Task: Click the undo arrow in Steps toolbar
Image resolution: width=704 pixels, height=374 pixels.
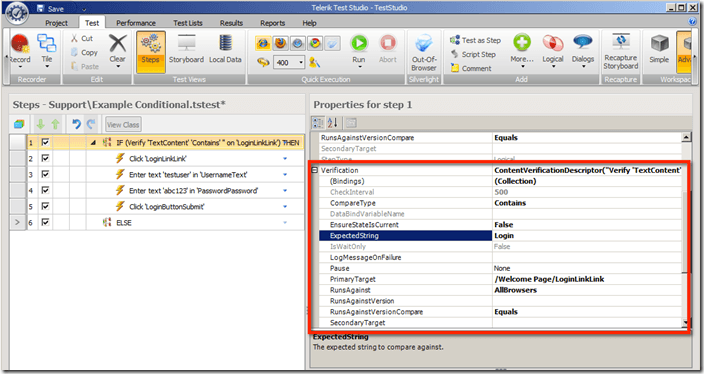Action: click(x=76, y=124)
